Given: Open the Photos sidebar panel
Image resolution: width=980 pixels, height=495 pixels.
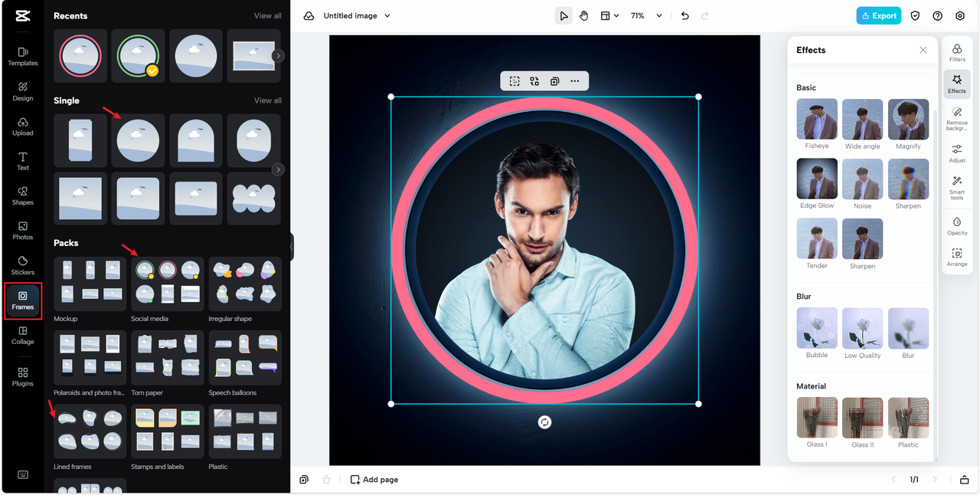Looking at the screenshot, I should [23, 231].
